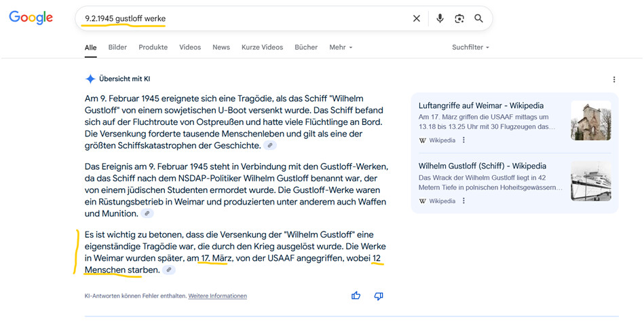
Task: Click source link chip after 'Menschen starben.'
Action: pyautogui.click(x=169, y=270)
